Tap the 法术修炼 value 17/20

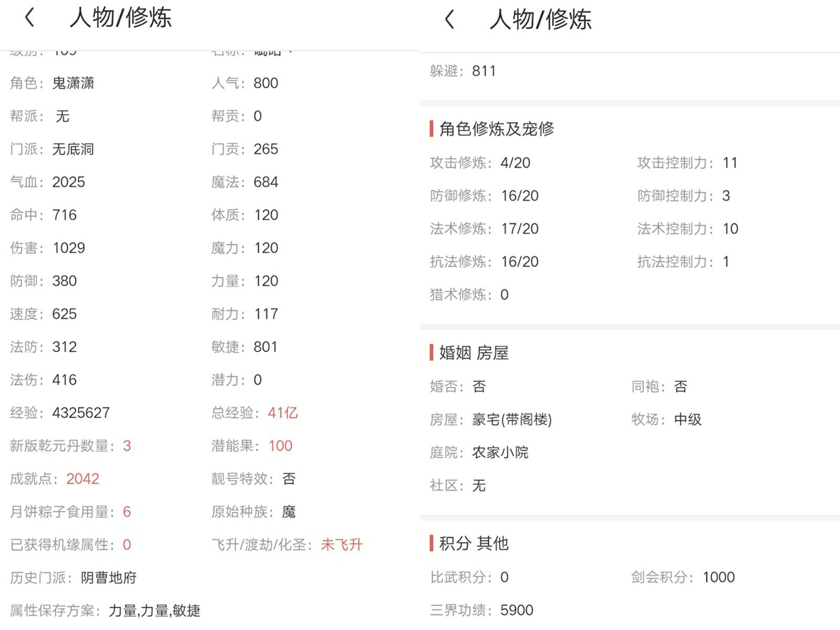[x=520, y=229]
